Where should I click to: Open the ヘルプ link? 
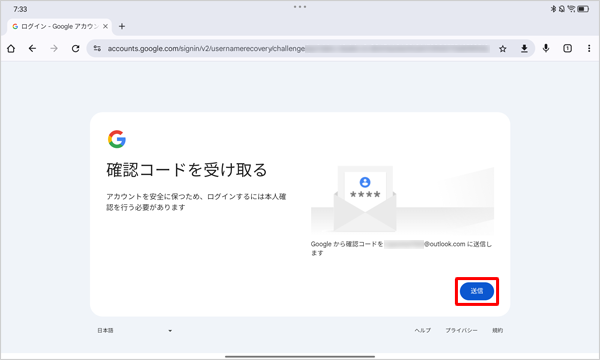423,331
